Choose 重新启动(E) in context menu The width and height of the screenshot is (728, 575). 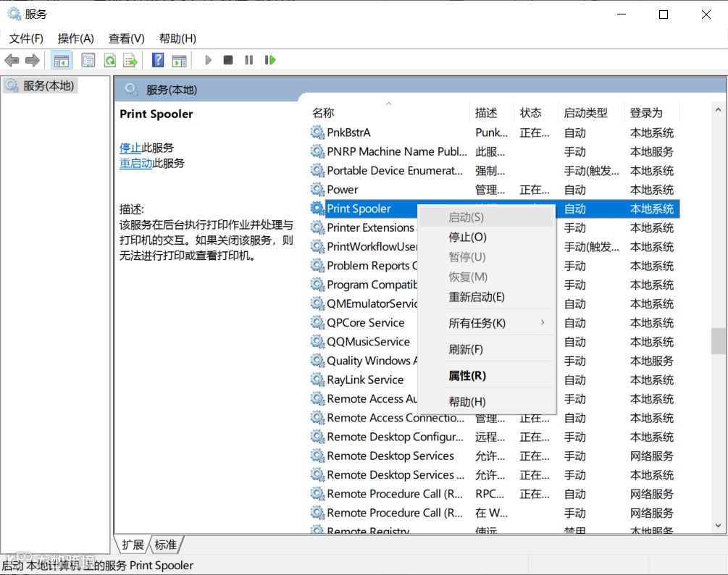pyautogui.click(x=487, y=297)
